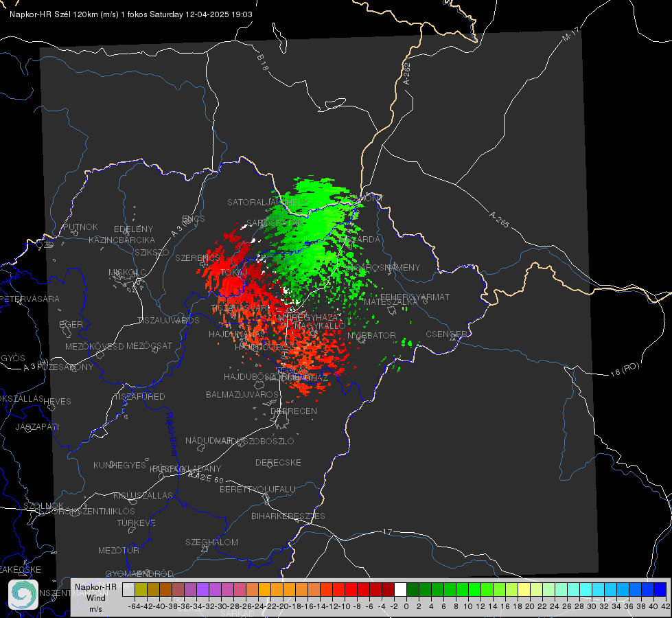The image size is (672, 618).
Task: Click the TISZAÚJVÁROS label
Action: (x=168, y=321)
